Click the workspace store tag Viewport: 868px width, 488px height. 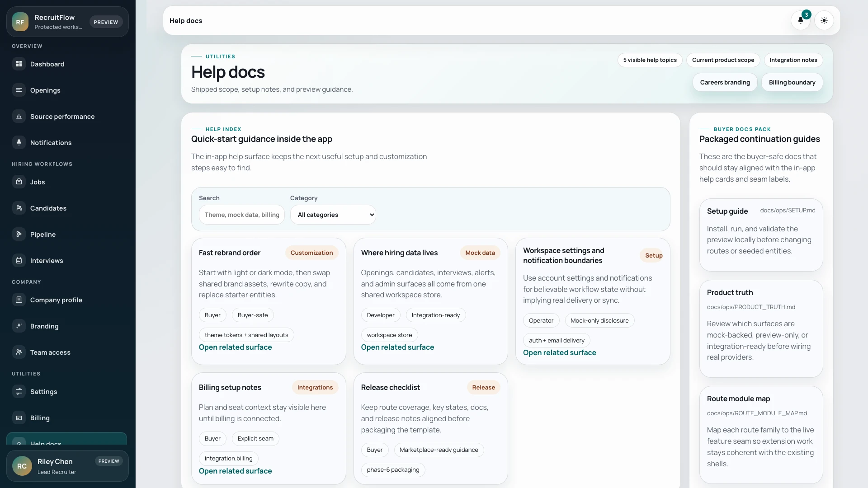[389, 335]
